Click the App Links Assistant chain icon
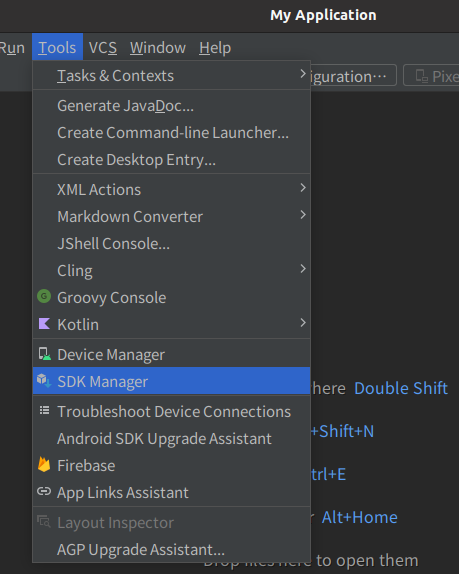The width and height of the screenshot is (459, 574). 44,491
